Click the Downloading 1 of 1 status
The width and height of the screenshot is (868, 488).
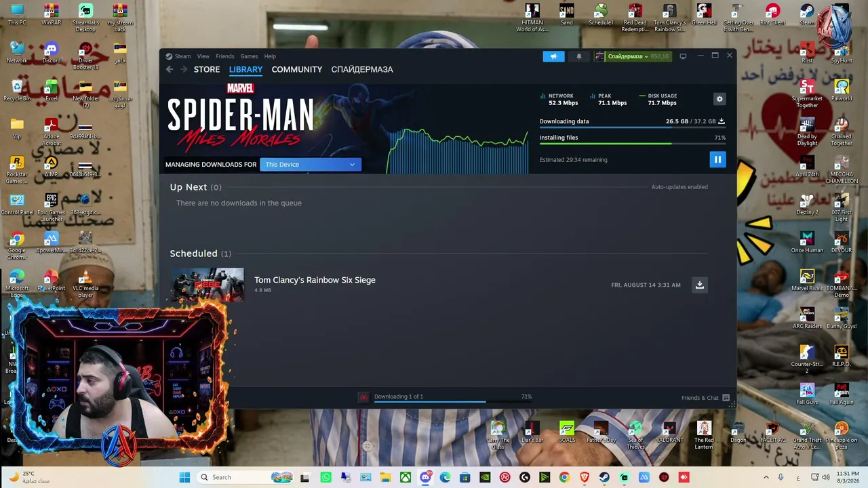(399, 396)
